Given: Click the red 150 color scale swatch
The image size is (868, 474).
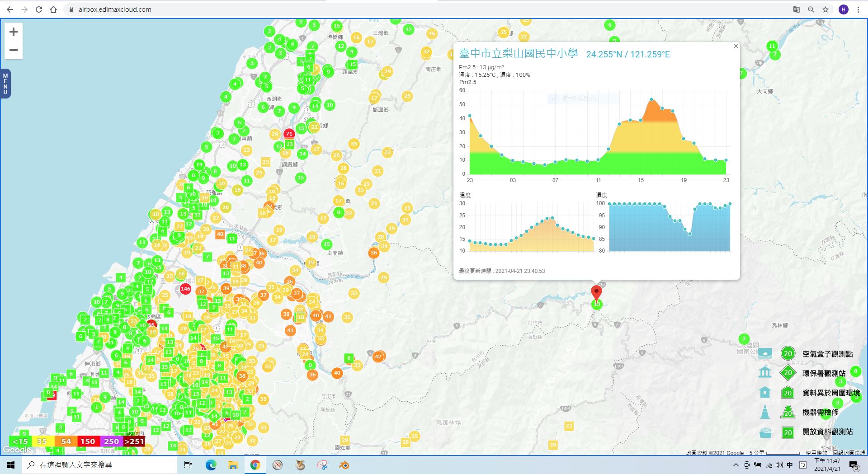Looking at the screenshot, I should 88,441.
